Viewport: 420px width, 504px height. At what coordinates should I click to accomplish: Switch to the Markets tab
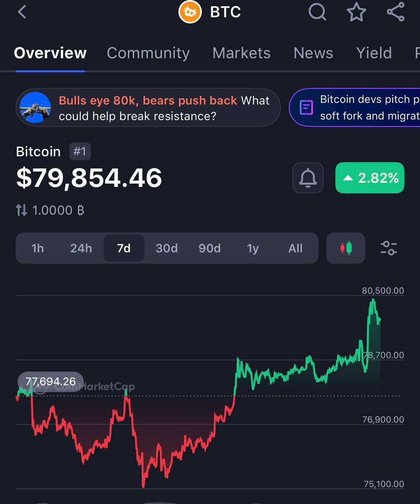pyautogui.click(x=241, y=53)
